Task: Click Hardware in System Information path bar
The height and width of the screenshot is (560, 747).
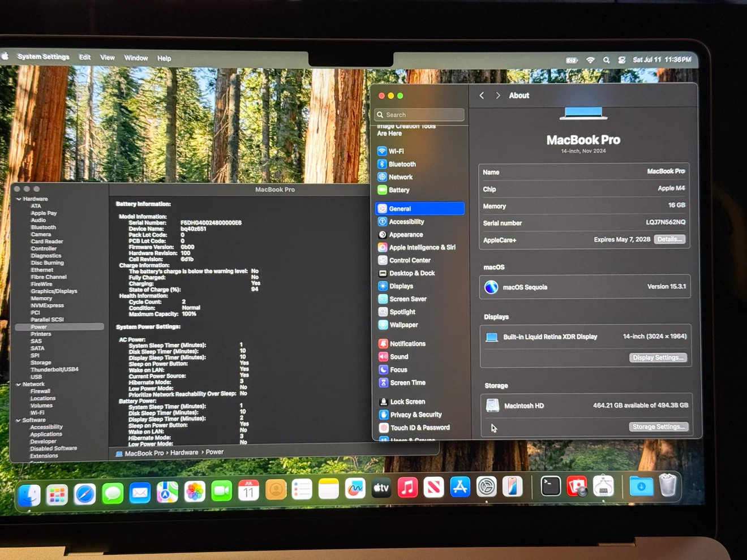Action: click(184, 453)
